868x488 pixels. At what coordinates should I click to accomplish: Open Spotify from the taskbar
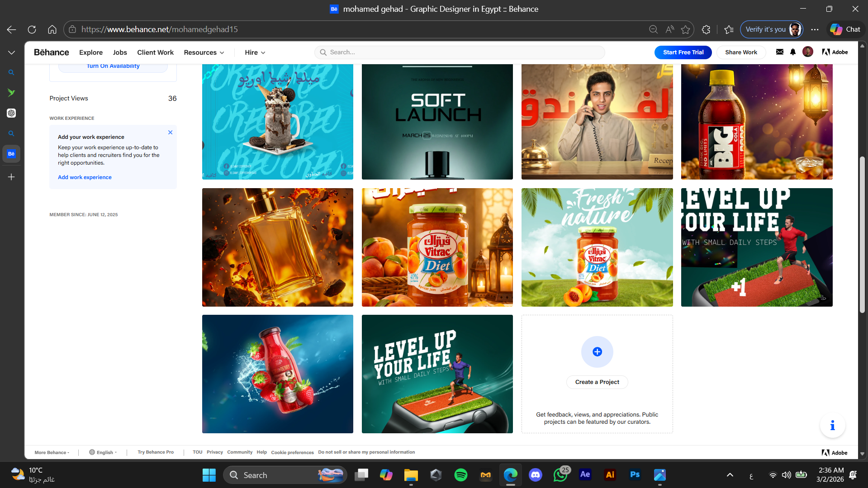point(460,475)
